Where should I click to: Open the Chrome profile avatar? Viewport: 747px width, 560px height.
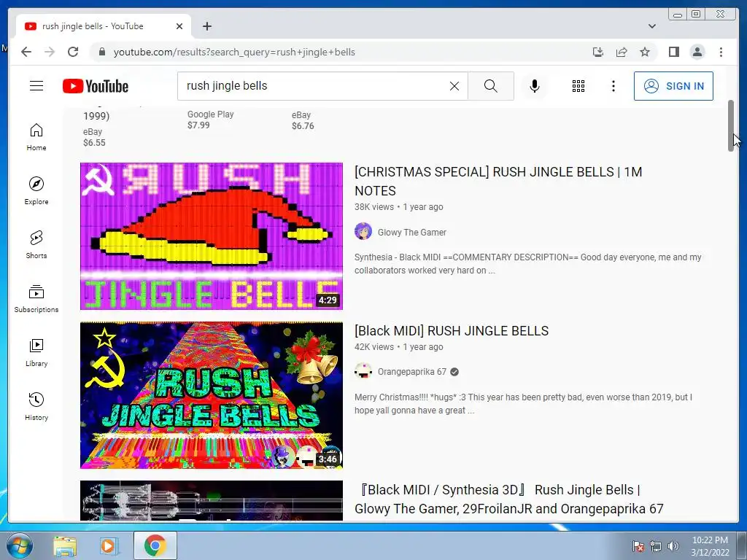(x=697, y=52)
